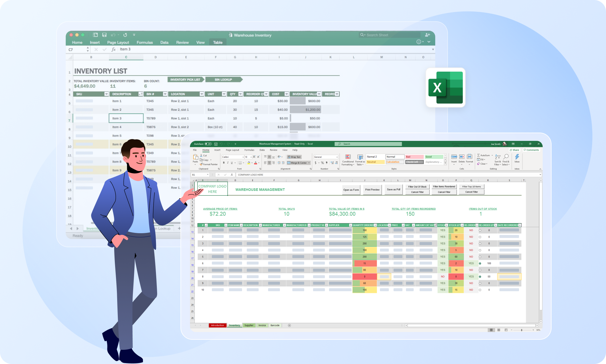This screenshot has height=364, width=606.
Task: Toggle the AutoSave switch
Action: (x=208, y=144)
